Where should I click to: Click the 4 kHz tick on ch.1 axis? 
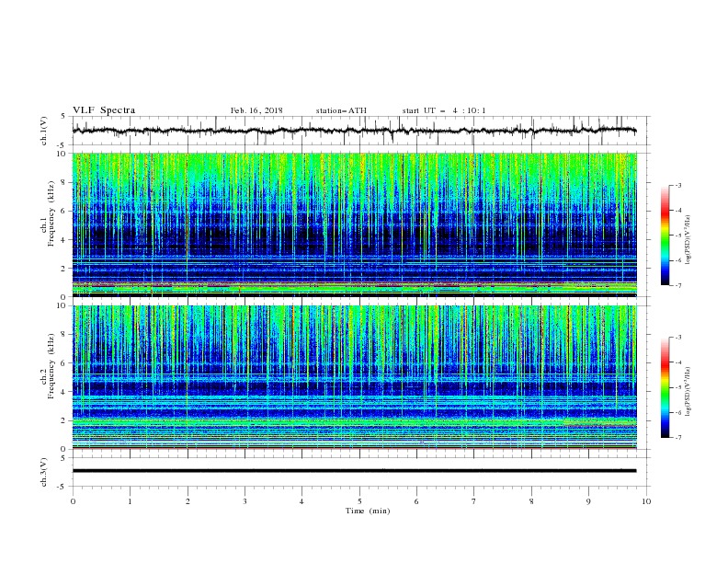click(64, 240)
